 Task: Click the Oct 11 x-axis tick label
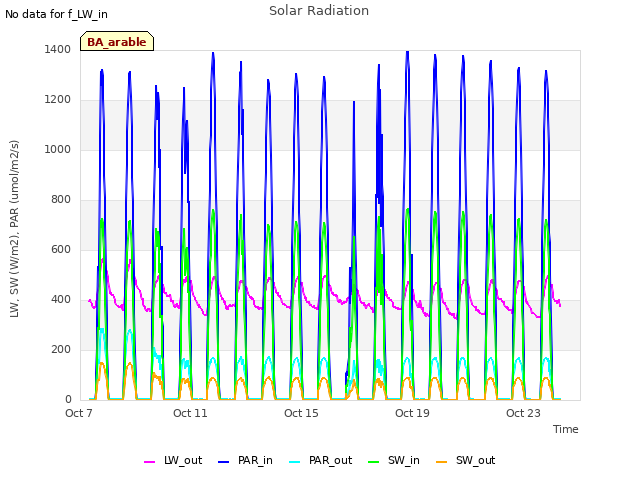click(x=190, y=413)
